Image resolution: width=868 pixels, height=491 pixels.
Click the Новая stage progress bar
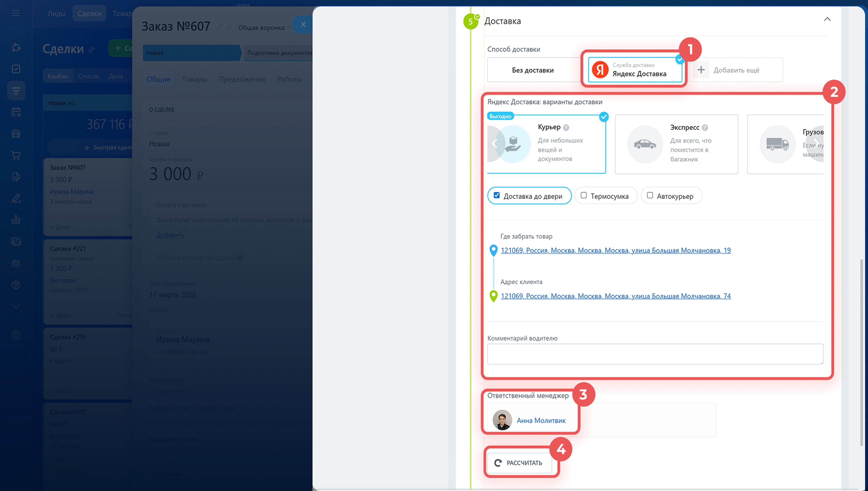coord(191,53)
